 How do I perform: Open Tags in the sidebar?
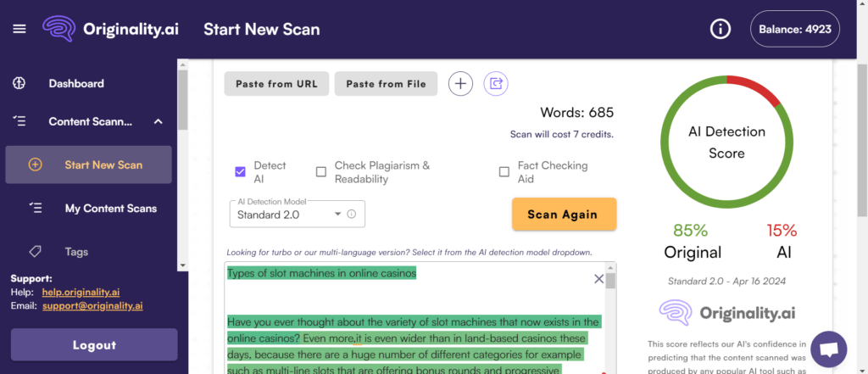tap(76, 252)
